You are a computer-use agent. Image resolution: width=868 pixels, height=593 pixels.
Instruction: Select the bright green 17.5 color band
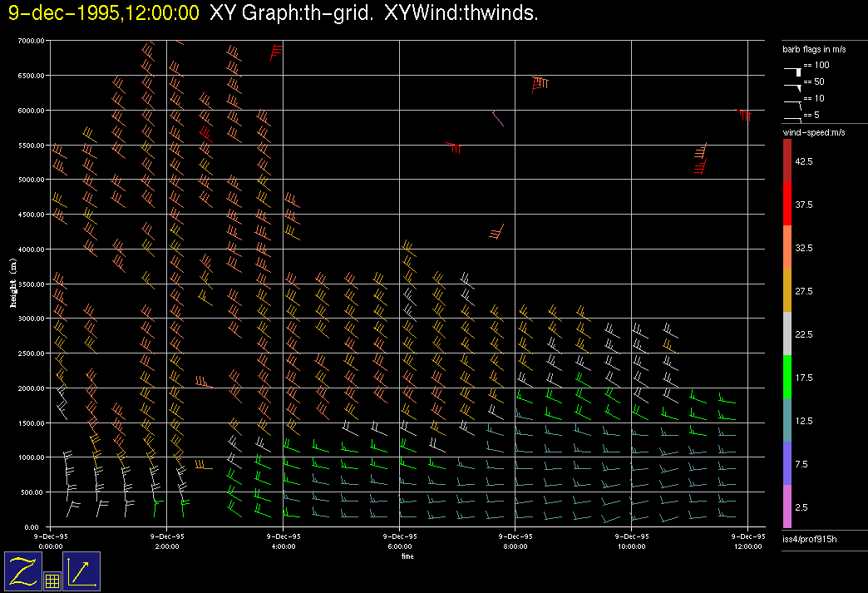787,377
